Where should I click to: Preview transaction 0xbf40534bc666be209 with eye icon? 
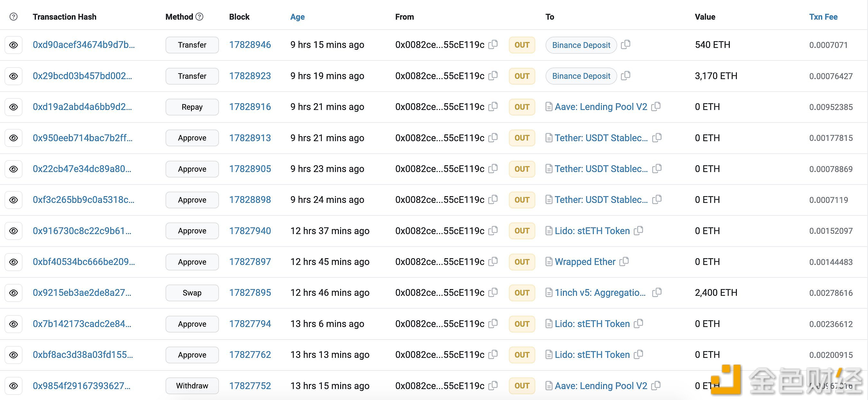pyautogui.click(x=14, y=262)
